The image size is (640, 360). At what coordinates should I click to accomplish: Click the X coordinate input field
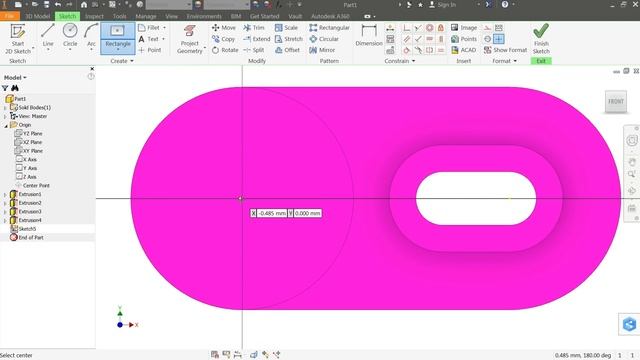tap(272, 213)
